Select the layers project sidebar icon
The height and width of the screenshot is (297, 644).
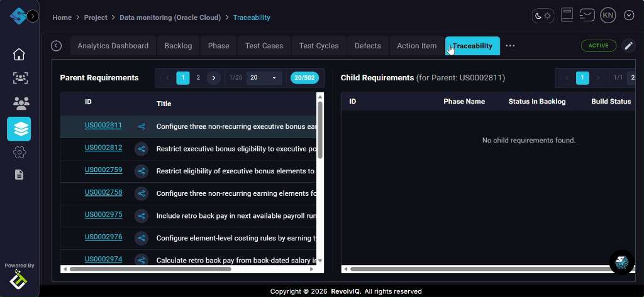point(19,129)
